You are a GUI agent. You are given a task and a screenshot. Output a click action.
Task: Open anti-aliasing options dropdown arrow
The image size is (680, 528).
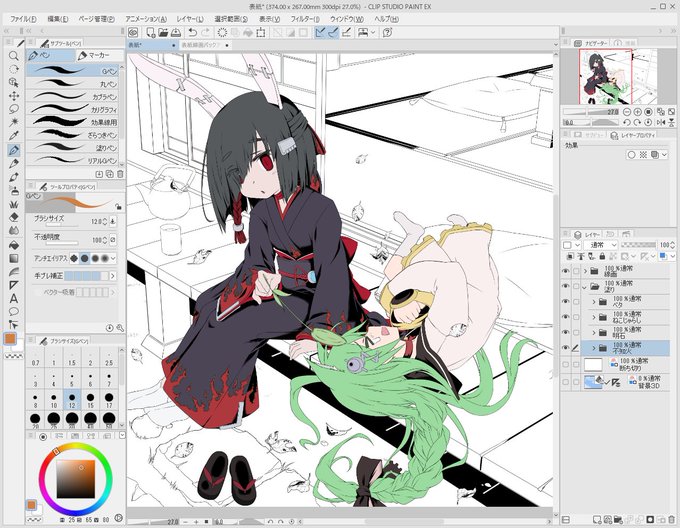point(113,258)
